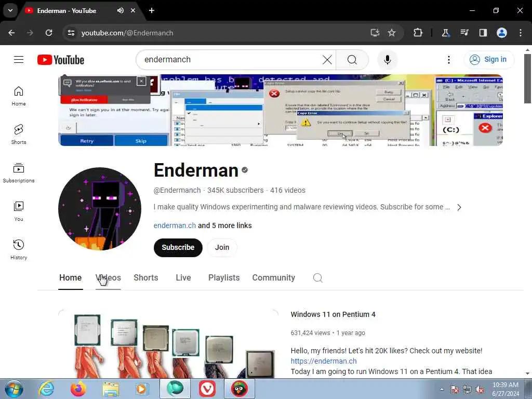Click the browser forward arrow

[x=30, y=33]
